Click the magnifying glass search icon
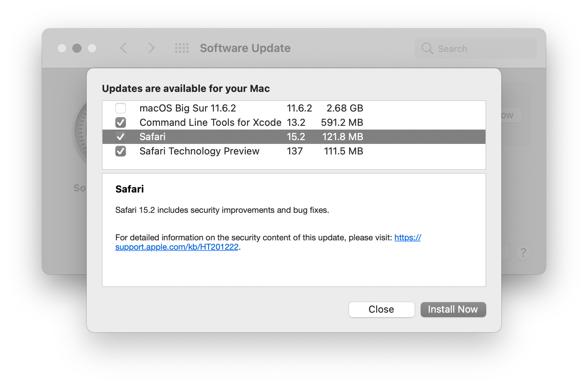 tap(427, 48)
